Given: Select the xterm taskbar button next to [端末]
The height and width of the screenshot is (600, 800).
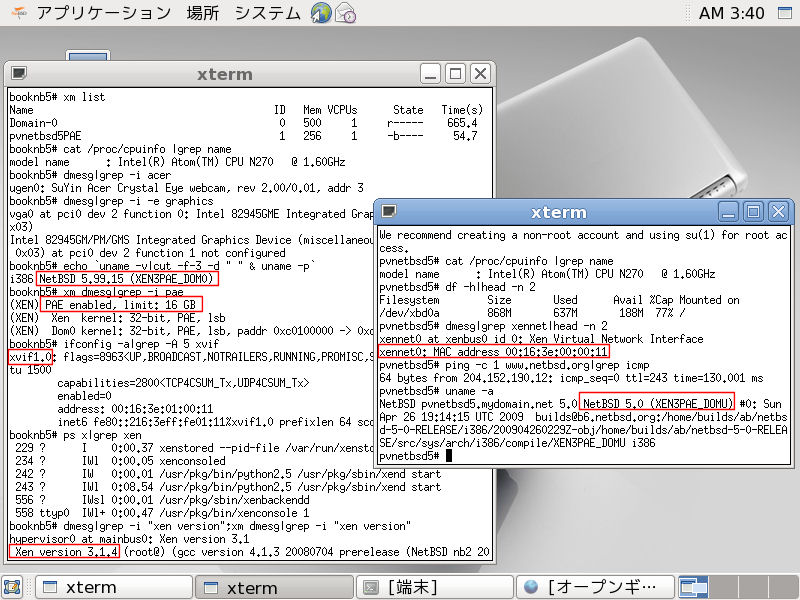Looking at the screenshot, I should click(274, 587).
